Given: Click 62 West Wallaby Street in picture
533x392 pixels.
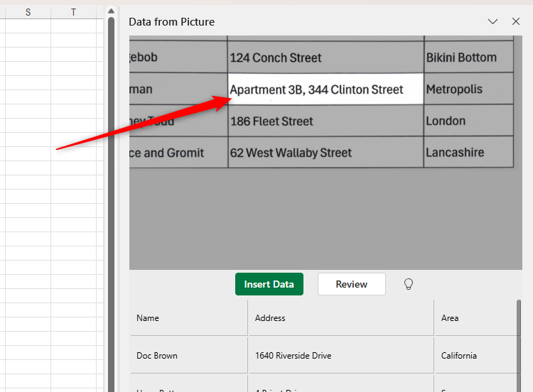Looking at the screenshot, I should (291, 153).
